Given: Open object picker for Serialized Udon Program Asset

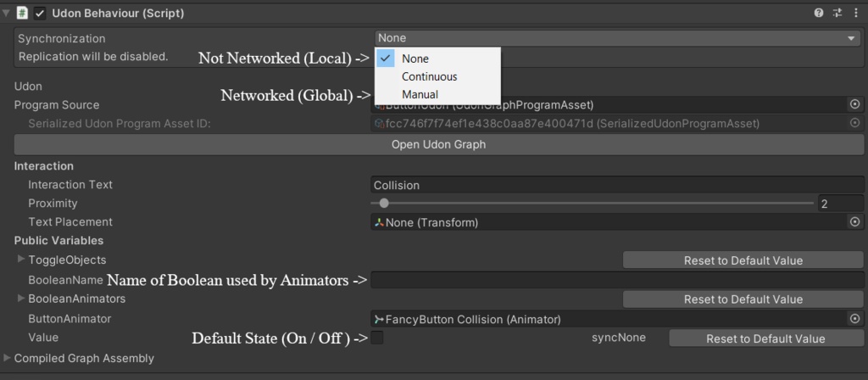Looking at the screenshot, I should tap(854, 124).
